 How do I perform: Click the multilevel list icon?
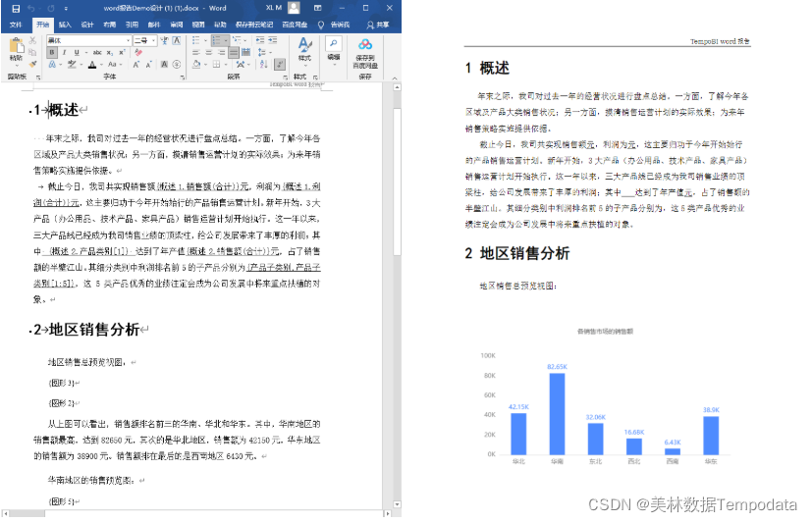click(x=237, y=40)
